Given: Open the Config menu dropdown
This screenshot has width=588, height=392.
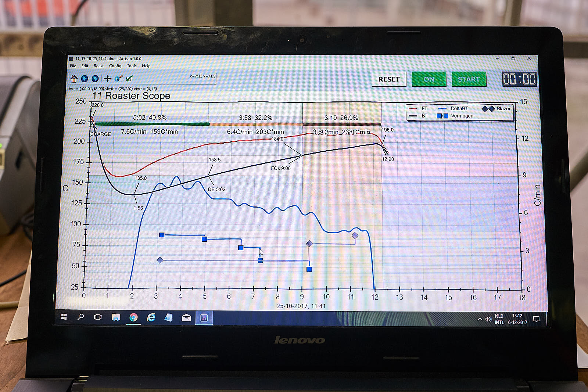Looking at the screenshot, I should [x=115, y=66].
